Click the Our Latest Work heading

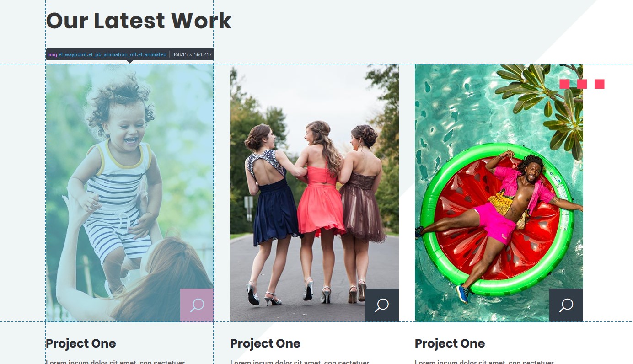[x=139, y=21]
